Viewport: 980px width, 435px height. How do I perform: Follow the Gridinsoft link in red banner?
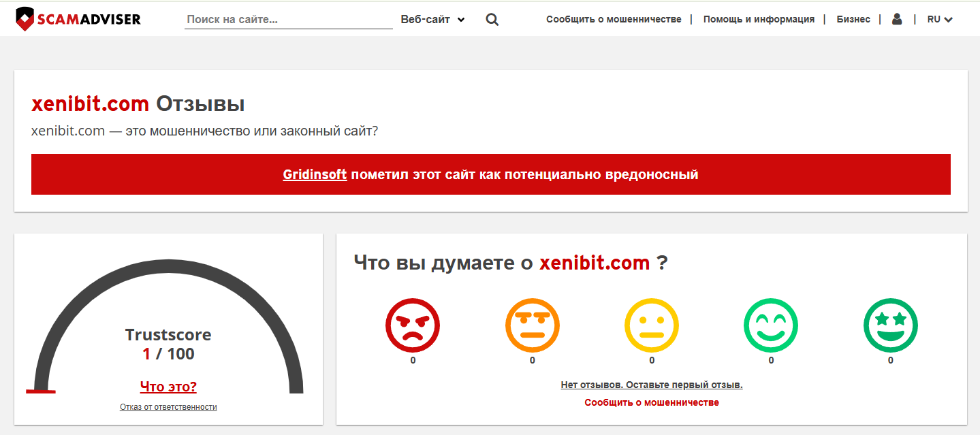[x=315, y=174]
